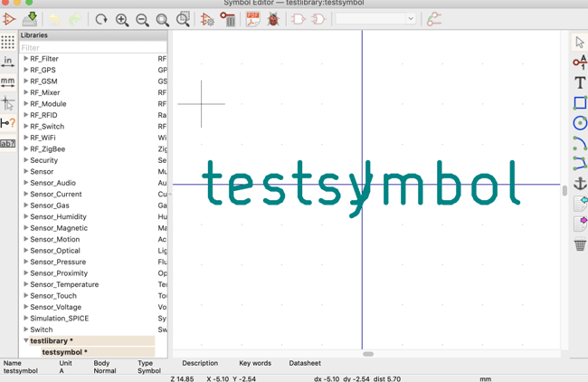Viewport: 588px width, 382px height.
Task: Show standard De Morgan body style
Action: (299, 19)
